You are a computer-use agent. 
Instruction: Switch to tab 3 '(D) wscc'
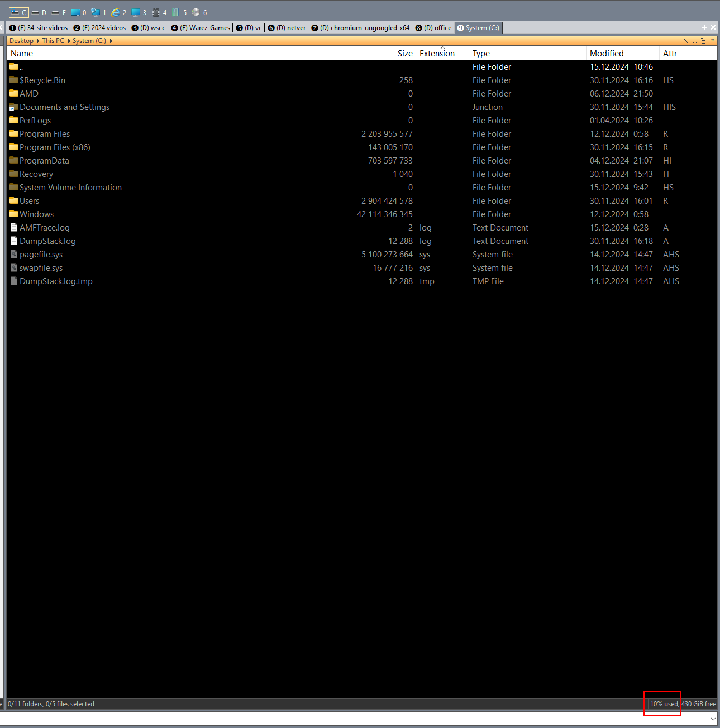tap(148, 28)
